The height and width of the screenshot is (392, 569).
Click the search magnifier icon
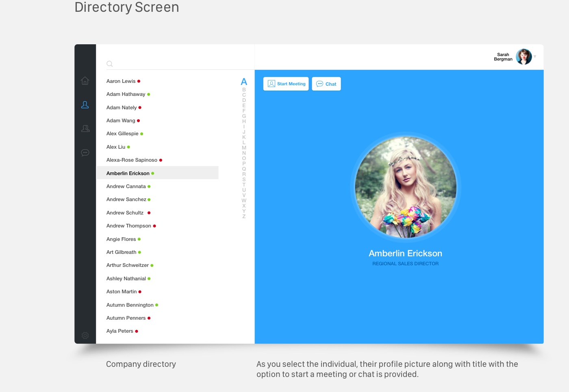[110, 64]
